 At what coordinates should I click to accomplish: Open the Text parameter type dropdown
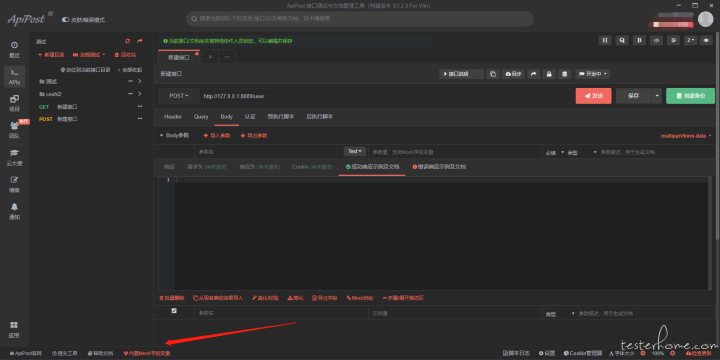tap(354, 151)
